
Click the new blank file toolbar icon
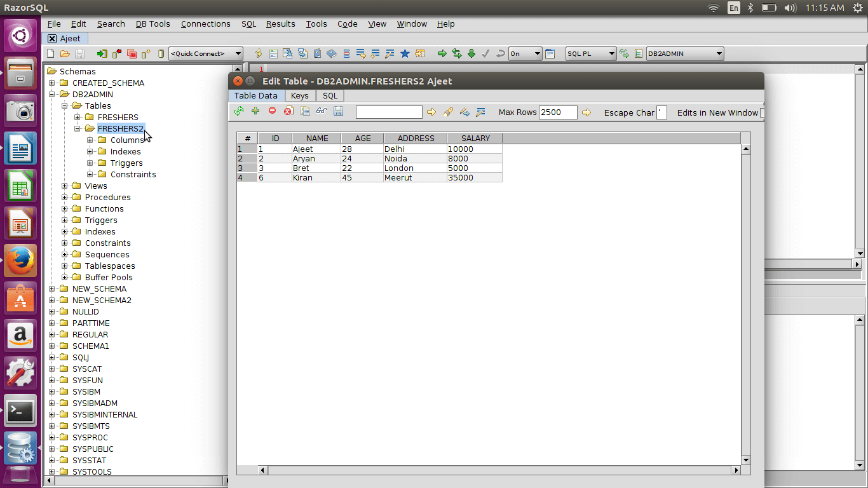(51, 54)
